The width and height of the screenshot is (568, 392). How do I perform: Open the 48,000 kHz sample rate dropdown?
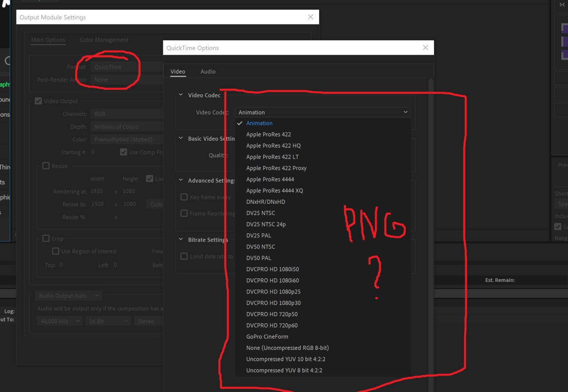point(59,321)
